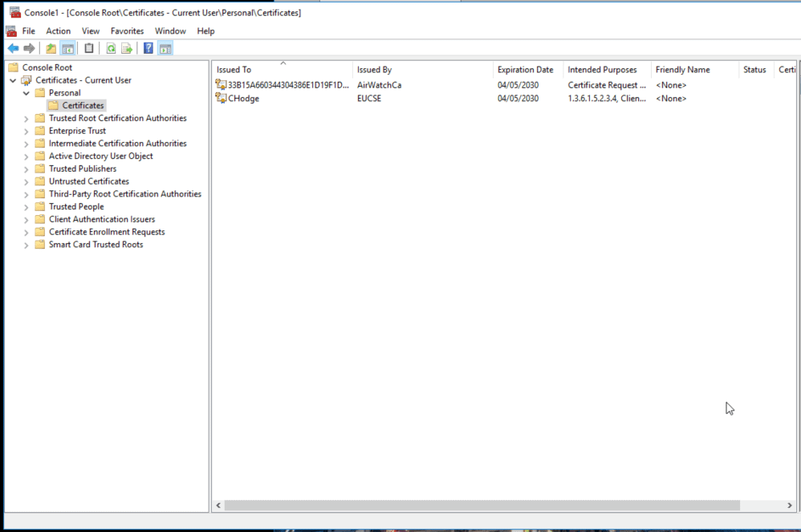Expand Certificate Enrollment Requests

pyautogui.click(x=26, y=233)
